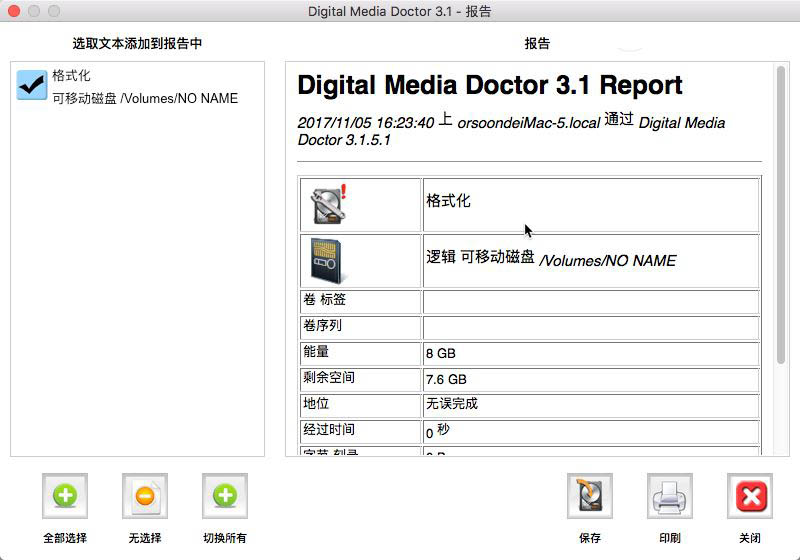This screenshot has width=800, height=560.
Task: Click the 7.6 GB value cell
Action: tap(591, 379)
